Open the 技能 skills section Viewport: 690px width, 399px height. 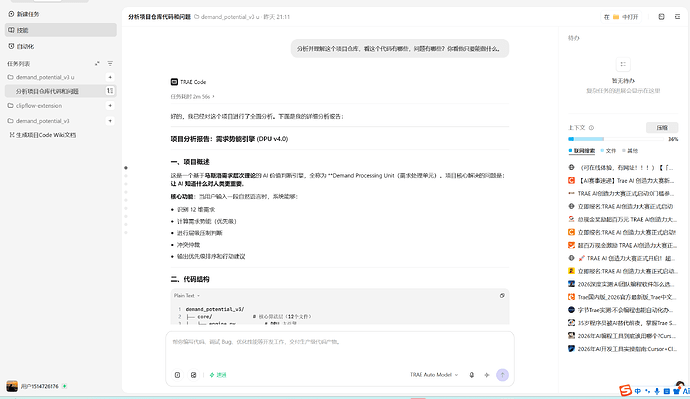coord(60,30)
